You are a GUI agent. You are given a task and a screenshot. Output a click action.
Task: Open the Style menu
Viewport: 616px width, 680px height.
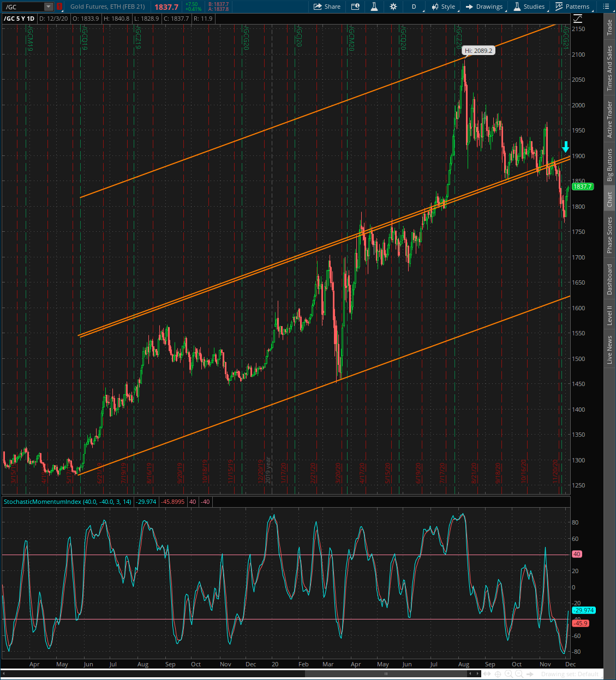click(443, 7)
